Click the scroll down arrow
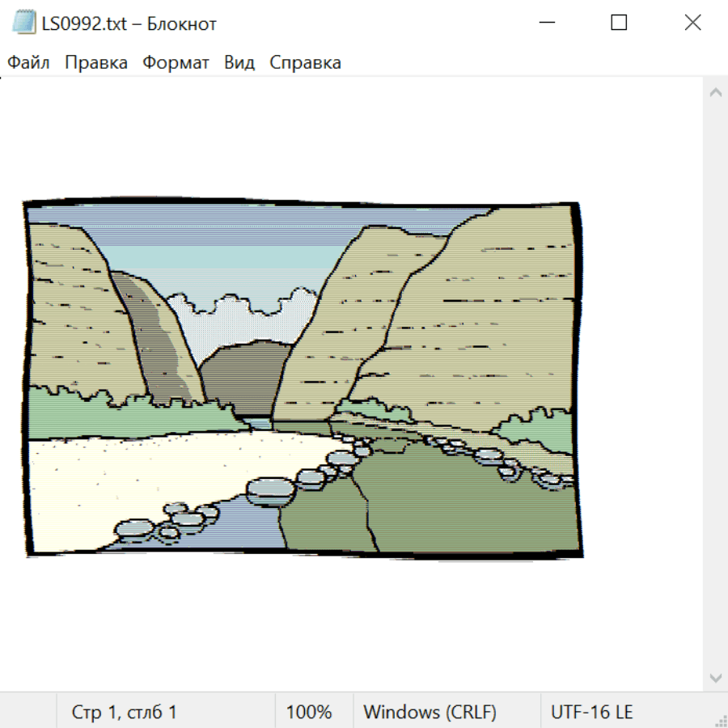Viewport: 728px width, 728px height. (x=716, y=678)
